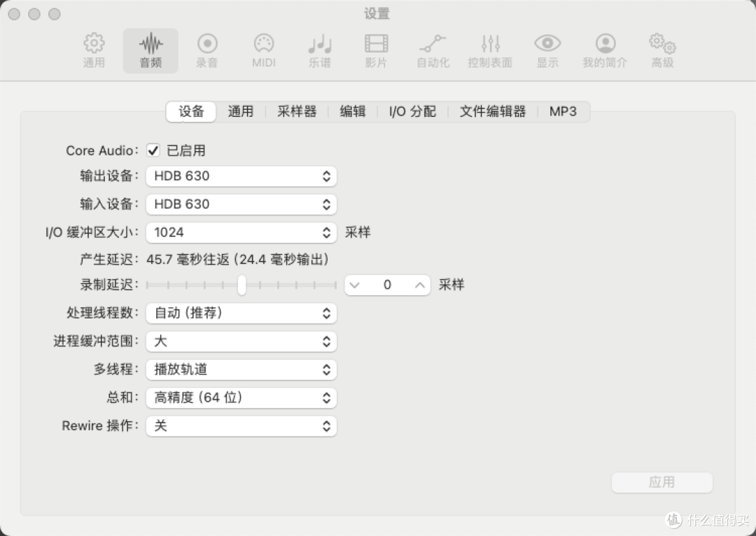Open the 总和 高精度 (64 位) dropdown
The height and width of the screenshot is (536, 756).
tap(241, 397)
